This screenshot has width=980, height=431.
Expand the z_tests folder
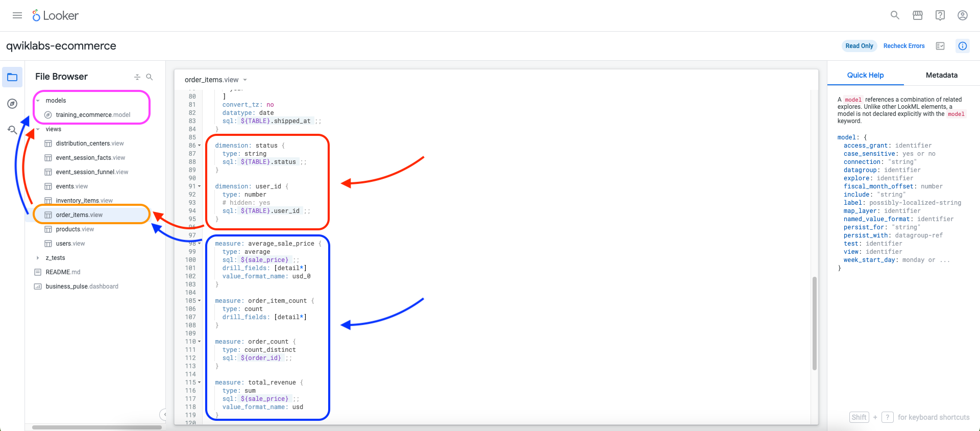coord(38,258)
